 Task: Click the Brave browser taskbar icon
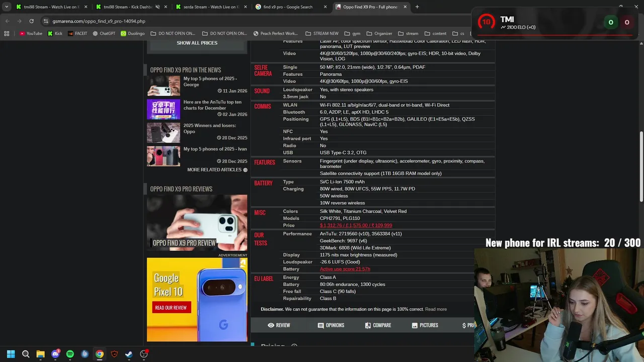114,354
